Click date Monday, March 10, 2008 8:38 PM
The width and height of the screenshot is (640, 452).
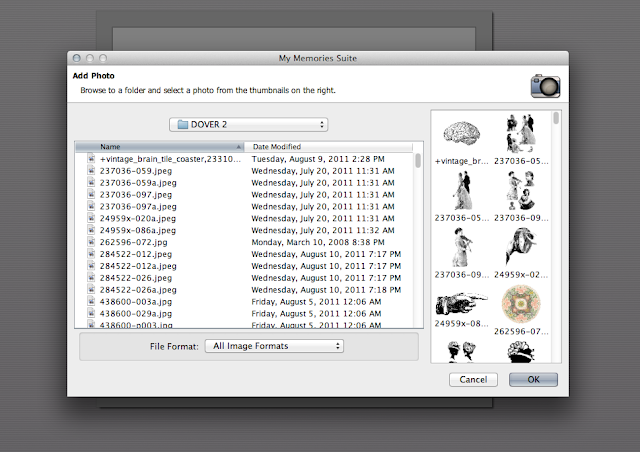318,242
